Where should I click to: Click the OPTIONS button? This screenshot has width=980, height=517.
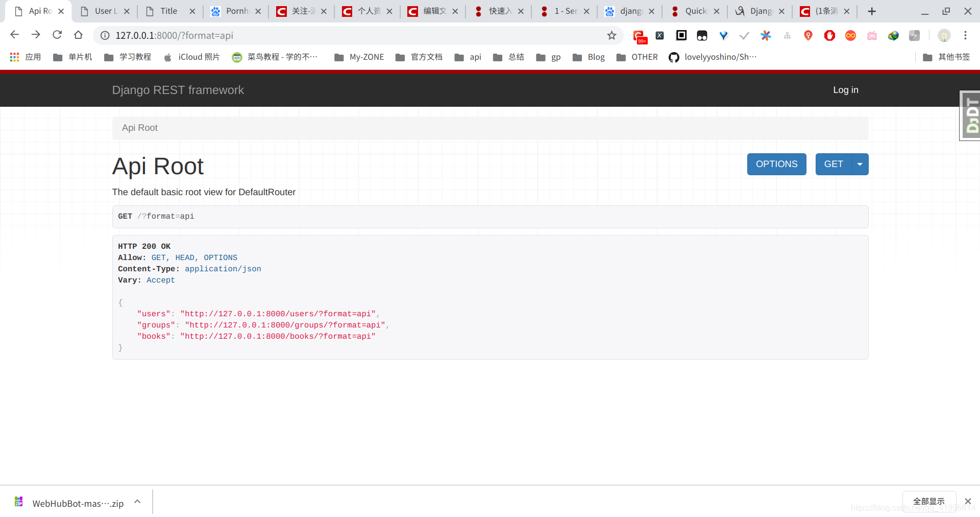pos(776,164)
